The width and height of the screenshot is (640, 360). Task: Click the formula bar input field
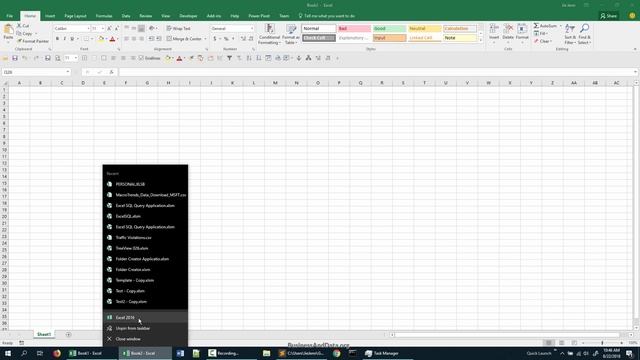pyautogui.click(x=376, y=72)
